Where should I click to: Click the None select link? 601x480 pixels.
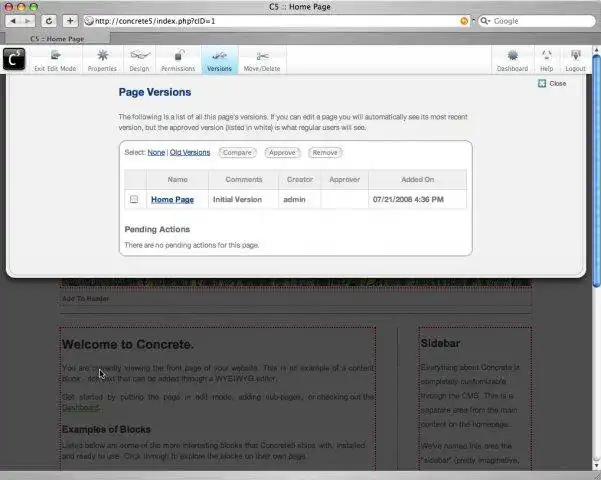pyautogui.click(x=156, y=152)
